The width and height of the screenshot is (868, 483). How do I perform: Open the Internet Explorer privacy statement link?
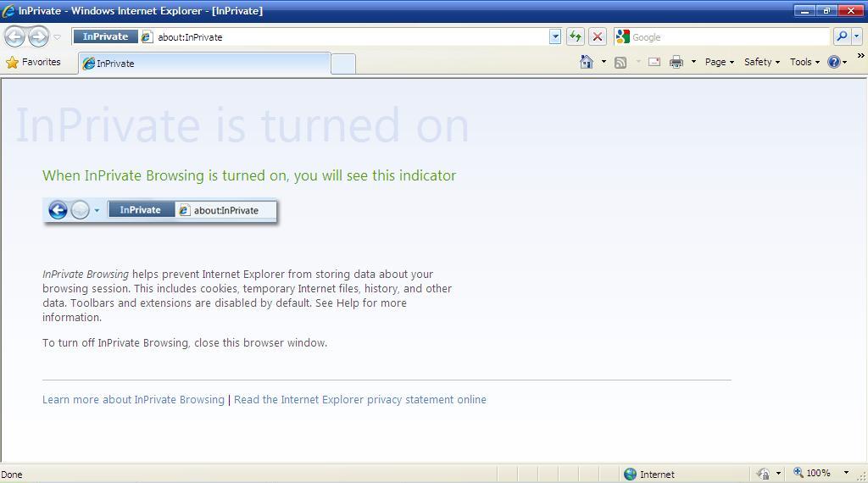359,399
